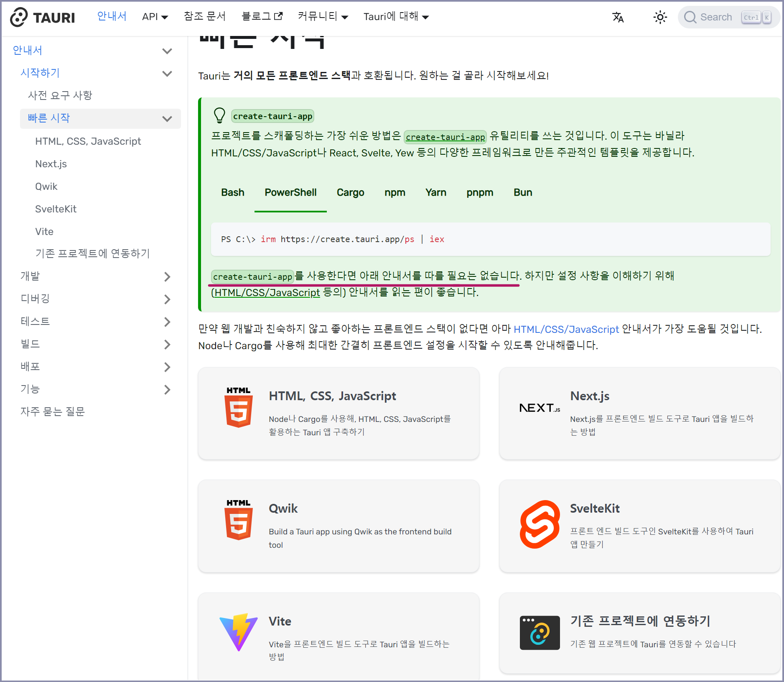Collapse the 안내서 sidebar section chevron
This screenshot has width=784, height=682.
pyautogui.click(x=167, y=51)
